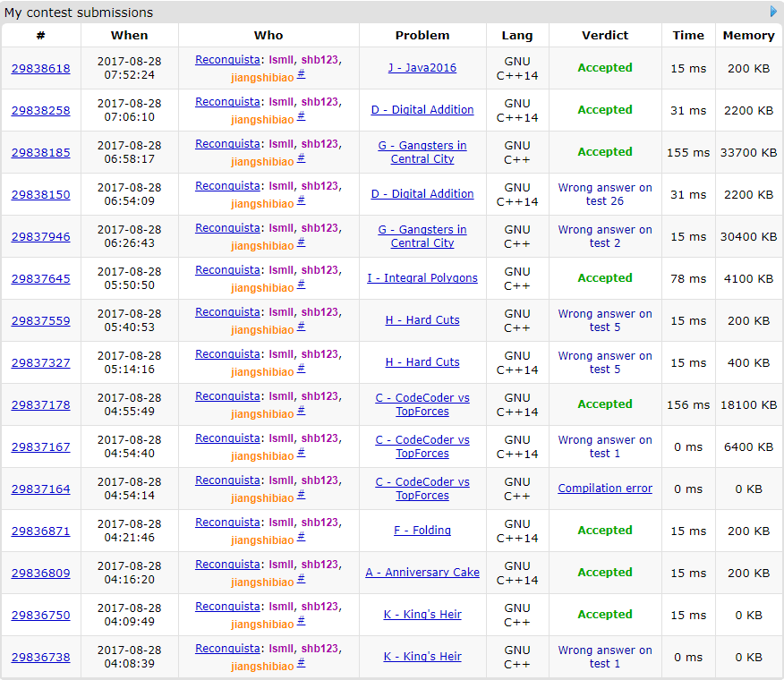Click the blue arrow beside My contest submissions
The width and height of the screenshot is (784, 680).
tap(773, 12)
